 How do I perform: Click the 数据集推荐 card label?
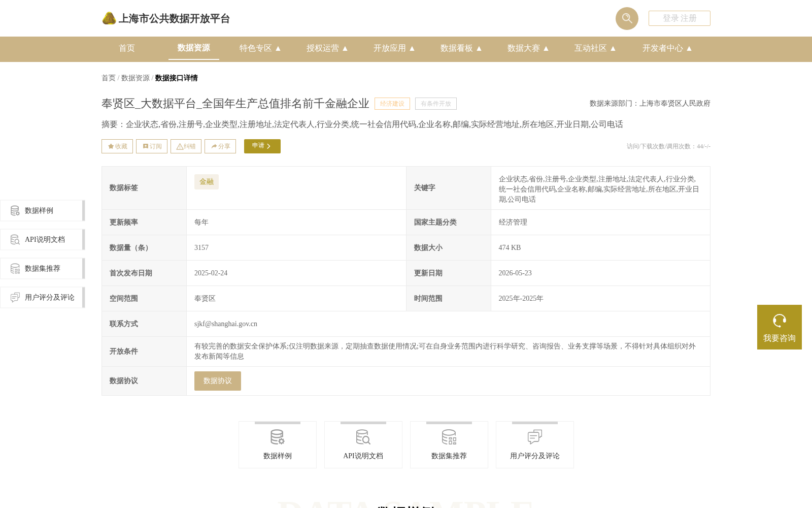click(449, 456)
